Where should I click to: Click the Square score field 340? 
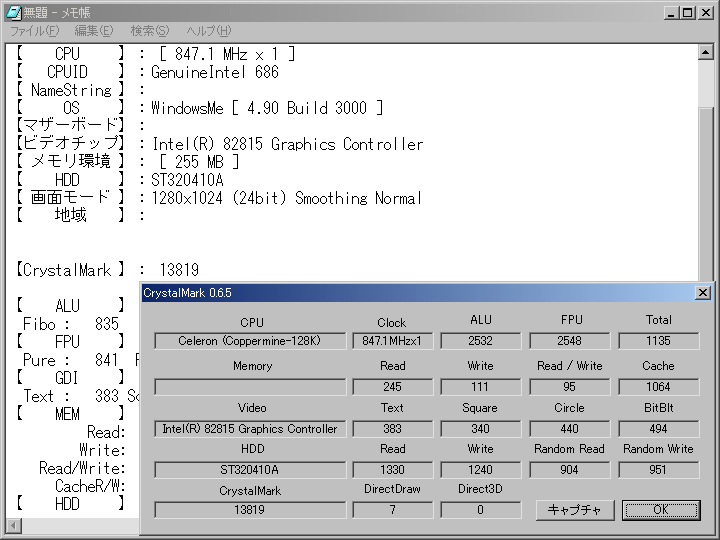coord(480,428)
